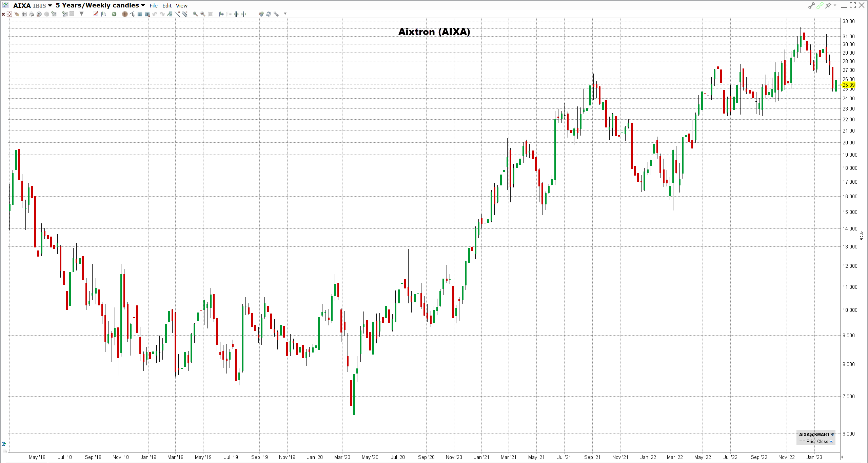Image resolution: width=868 pixels, height=463 pixels.
Task: Click the grayed zoom-to-fit square icon
Action: point(210,14)
